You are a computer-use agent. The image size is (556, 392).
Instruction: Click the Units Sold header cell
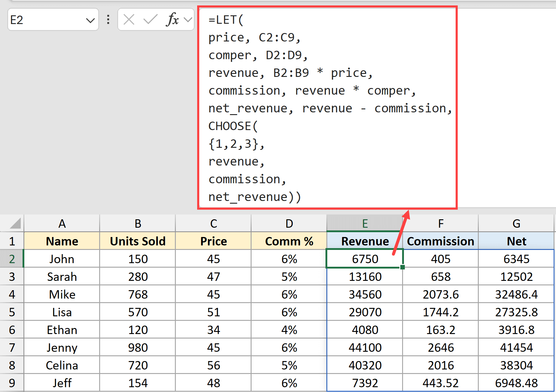pos(138,241)
